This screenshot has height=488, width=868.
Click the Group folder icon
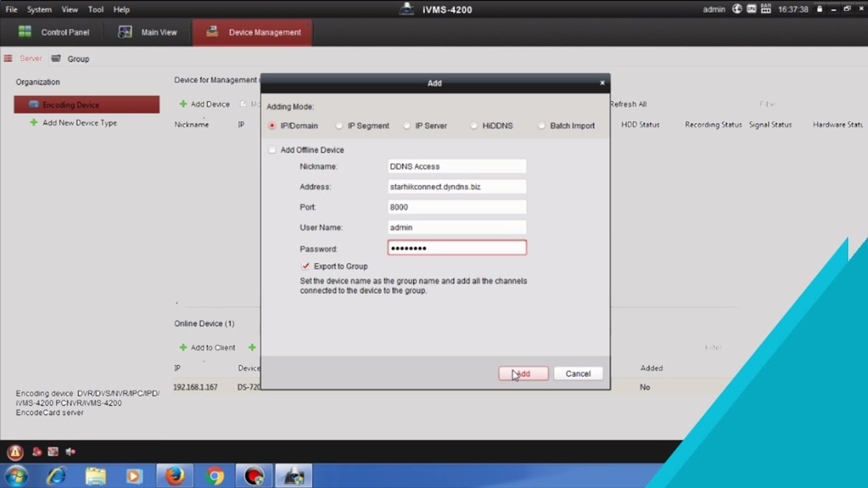(x=56, y=58)
